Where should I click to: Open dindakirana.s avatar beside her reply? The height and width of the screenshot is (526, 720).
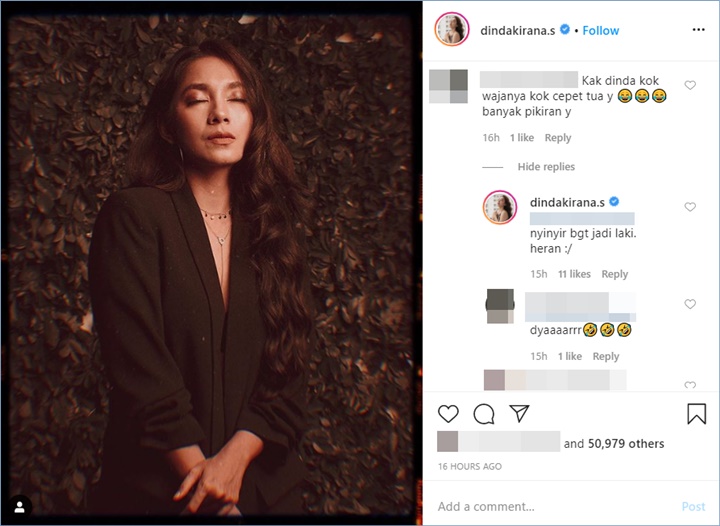coord(500,207)
